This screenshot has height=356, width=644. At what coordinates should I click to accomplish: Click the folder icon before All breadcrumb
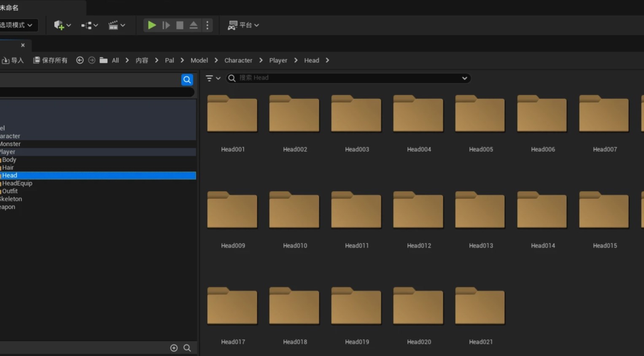click(x=103, y=60)
